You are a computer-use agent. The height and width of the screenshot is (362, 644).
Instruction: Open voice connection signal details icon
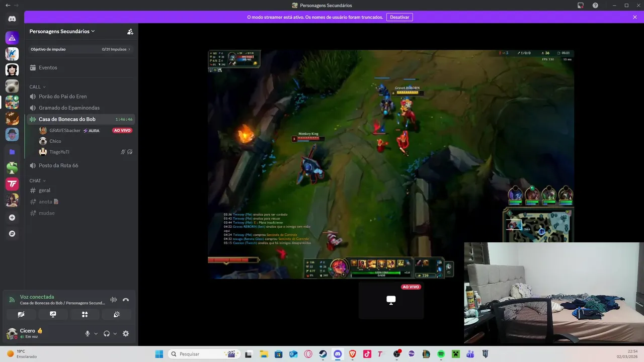12,300
